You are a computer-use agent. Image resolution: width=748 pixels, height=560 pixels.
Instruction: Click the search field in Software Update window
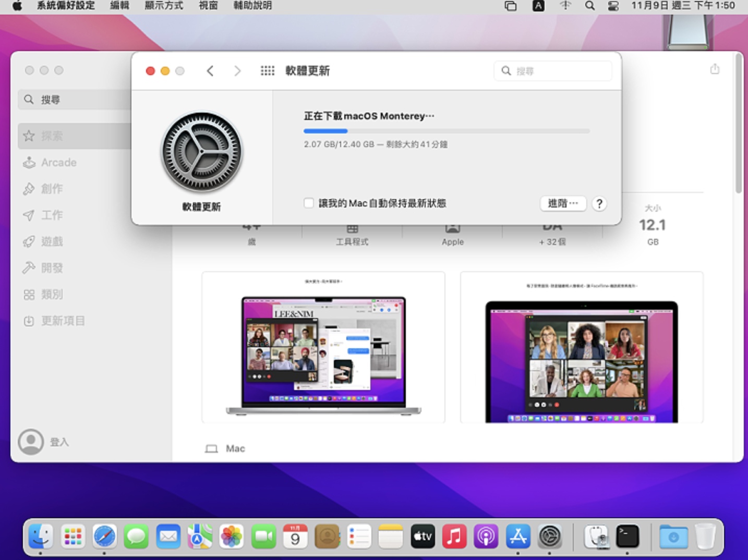click(553, 71)
